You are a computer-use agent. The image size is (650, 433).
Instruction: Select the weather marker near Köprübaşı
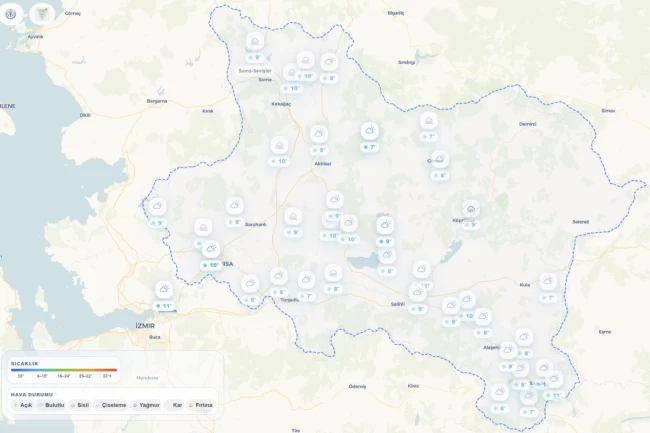pos(470,209)
